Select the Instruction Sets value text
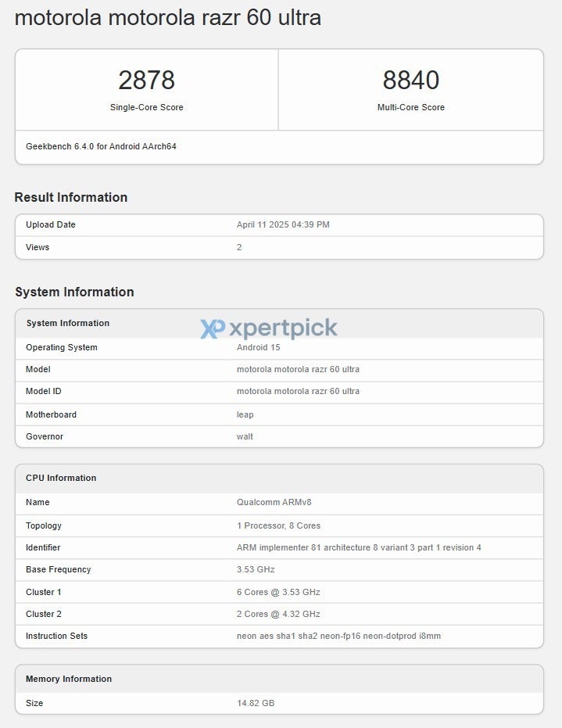The width and height of the screenshot is (562, 728). click(x=338, y=636)
